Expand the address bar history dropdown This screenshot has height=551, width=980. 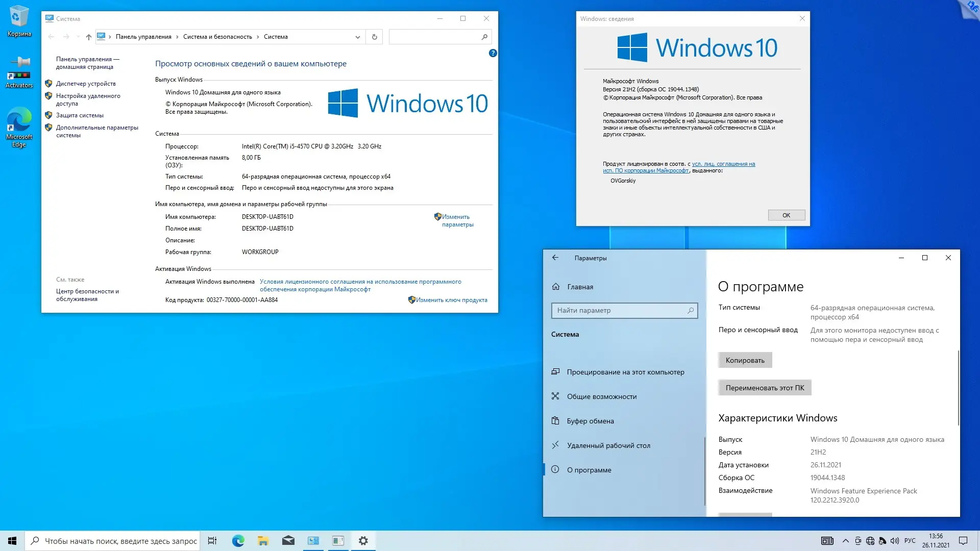357,37
